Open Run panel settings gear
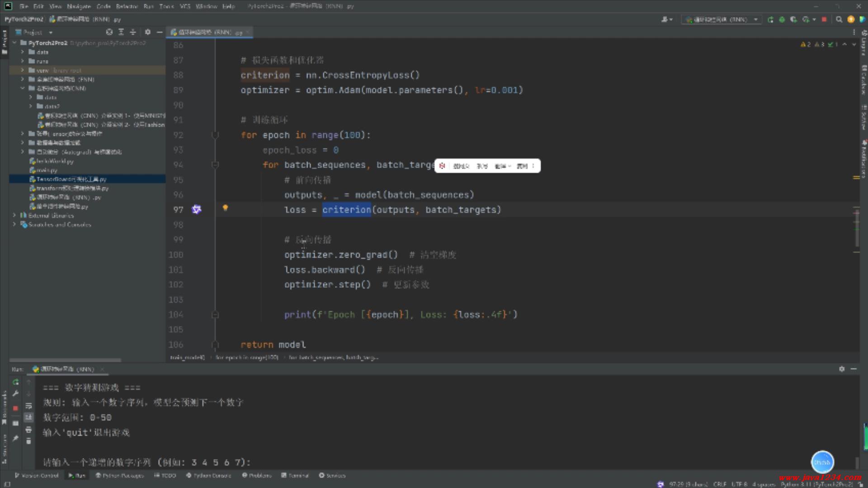 click(x=842, y=369)
